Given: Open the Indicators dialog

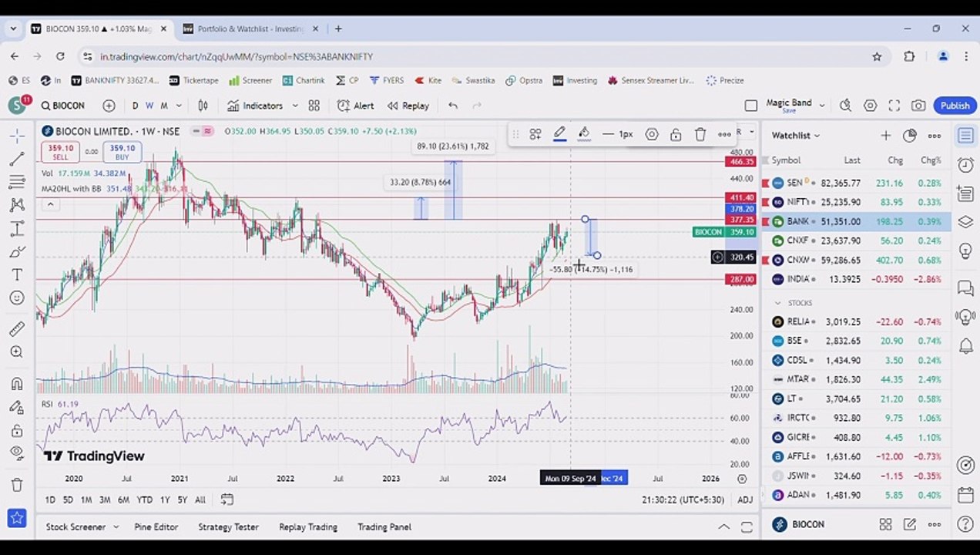Looking at the screenshot, I should (x=256, y=106).
